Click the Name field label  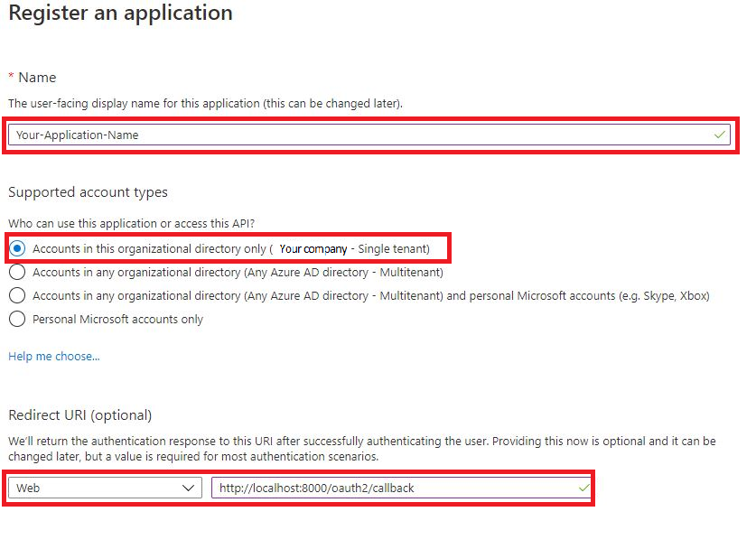tap(37, 78)
